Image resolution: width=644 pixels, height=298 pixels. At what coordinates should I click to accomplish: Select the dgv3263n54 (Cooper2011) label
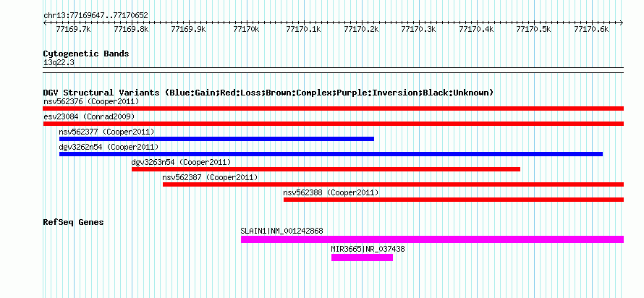click(x=181, y=162)
